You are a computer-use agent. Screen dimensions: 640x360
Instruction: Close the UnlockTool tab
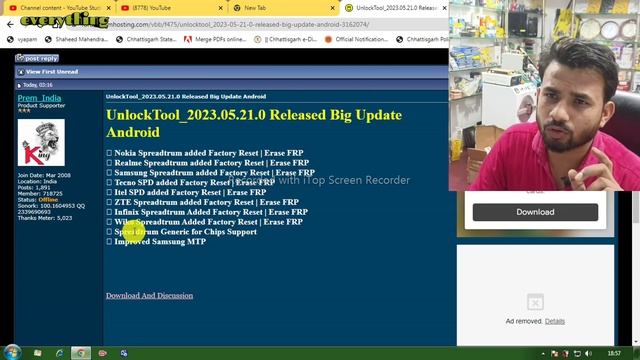(x=444, y=8)
